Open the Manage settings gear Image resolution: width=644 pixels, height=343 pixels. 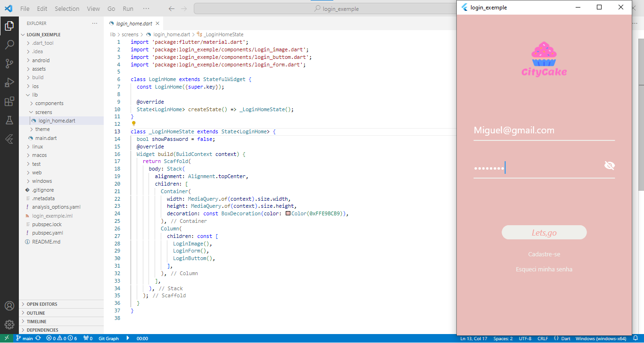tap(9, 324)
